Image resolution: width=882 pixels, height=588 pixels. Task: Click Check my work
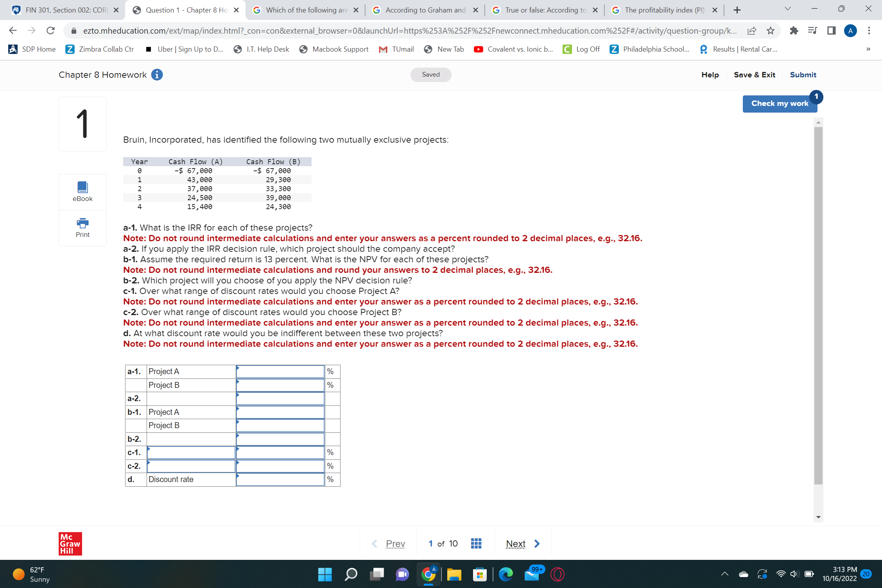click(x=780, y=103)
